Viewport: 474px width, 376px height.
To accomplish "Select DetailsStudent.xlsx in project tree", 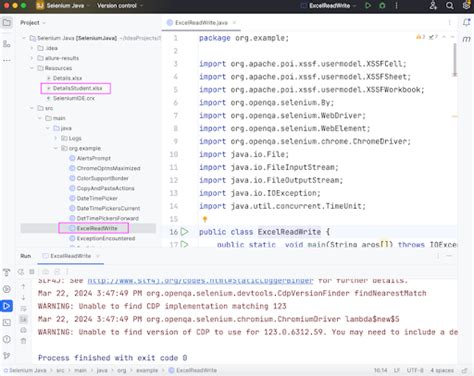I will click(x=77, y=88).
